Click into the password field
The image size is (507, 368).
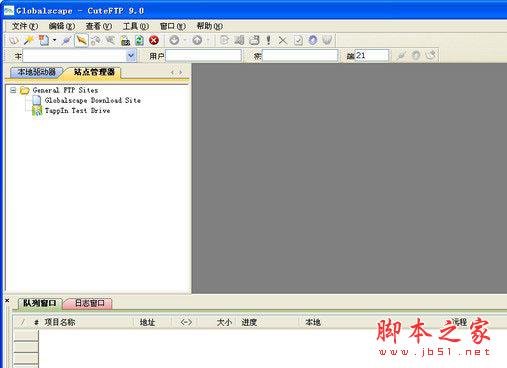click(x=300, y=56)
